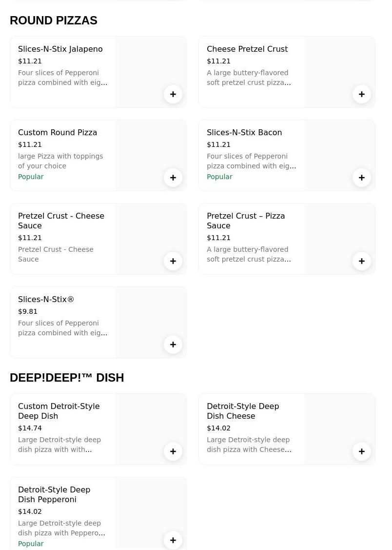Image resolution: width=392 pixels, height=550 pixels.
Task: Add Pretzel Crust – Pizza Sauce item
Action: coord(362,261)
